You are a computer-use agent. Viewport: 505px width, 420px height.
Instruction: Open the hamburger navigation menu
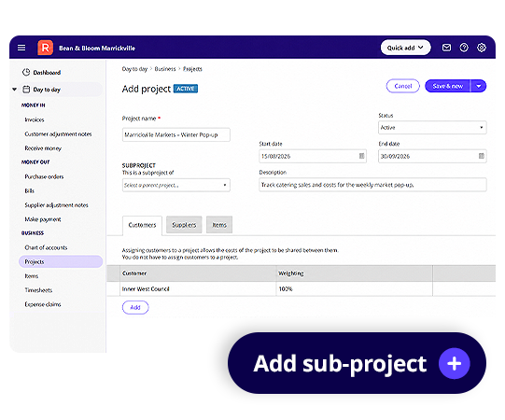21,48
